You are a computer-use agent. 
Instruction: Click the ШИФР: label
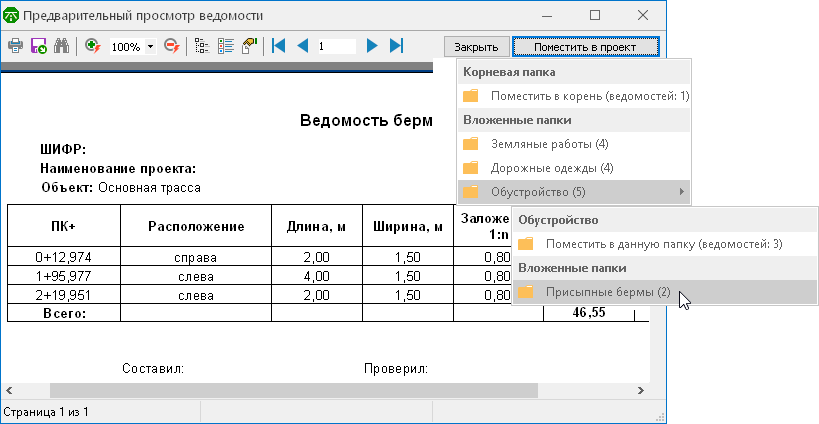[63, 149]
